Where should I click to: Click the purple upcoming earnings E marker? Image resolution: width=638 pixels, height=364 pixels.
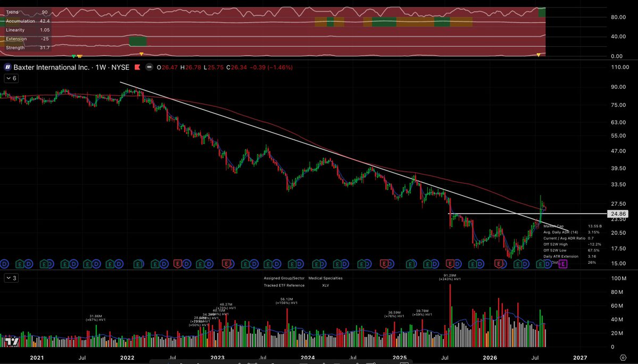(x=563, y=264)
